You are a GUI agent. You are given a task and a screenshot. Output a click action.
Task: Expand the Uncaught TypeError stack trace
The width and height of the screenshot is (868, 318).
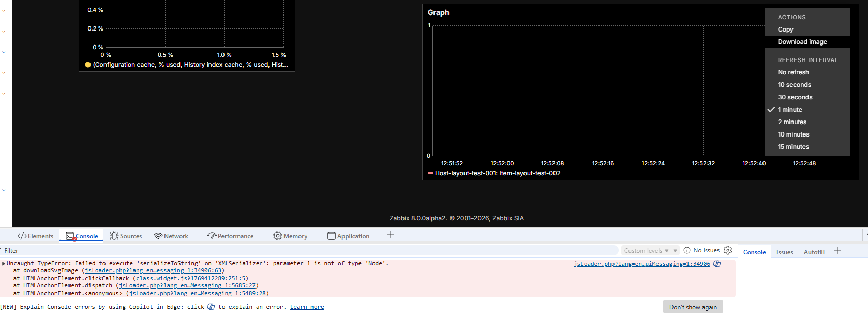coord(4,264)
